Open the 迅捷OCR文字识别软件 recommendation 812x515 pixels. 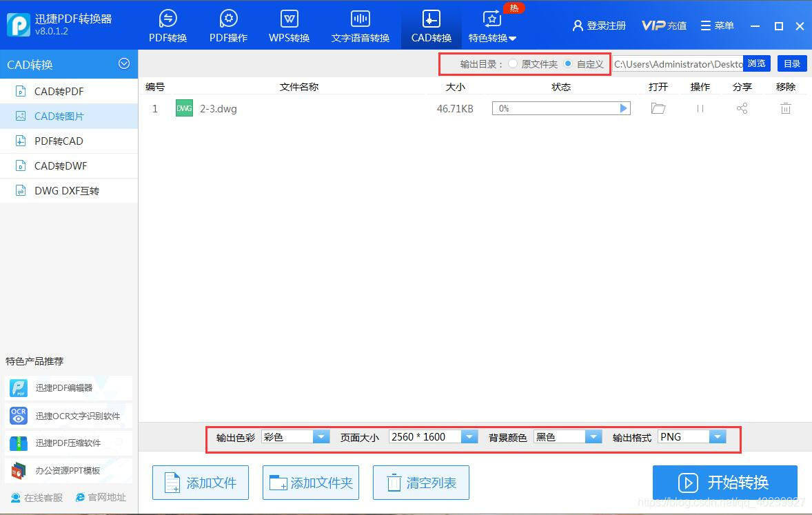(68, 416)
